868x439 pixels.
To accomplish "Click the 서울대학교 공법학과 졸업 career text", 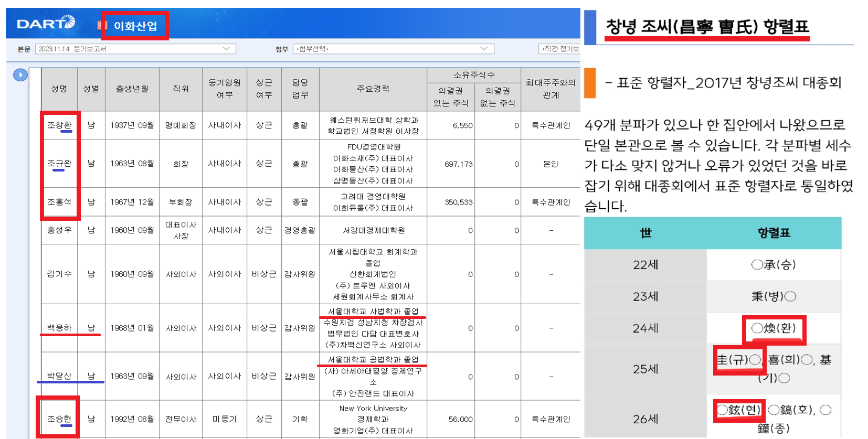I will click(373, 359).
